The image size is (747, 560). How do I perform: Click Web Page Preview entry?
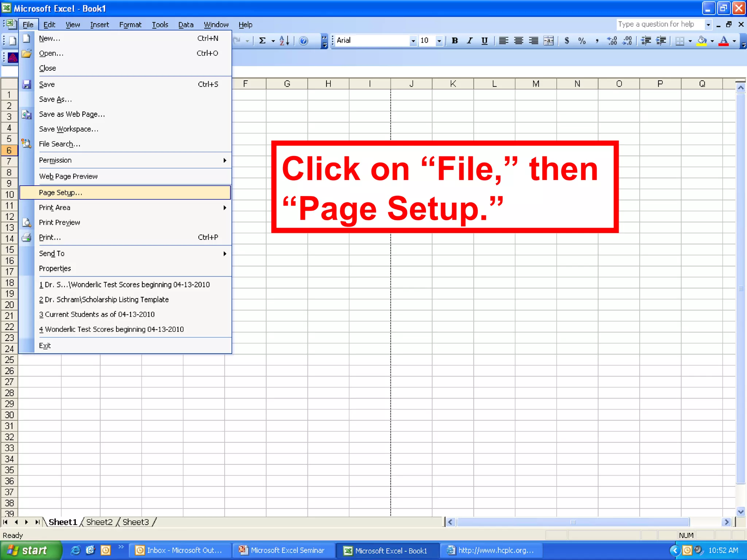pos(125,176)
